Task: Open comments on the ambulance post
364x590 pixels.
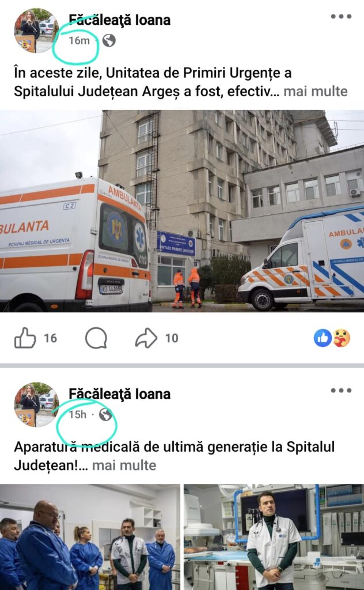Action: (96, 338)
